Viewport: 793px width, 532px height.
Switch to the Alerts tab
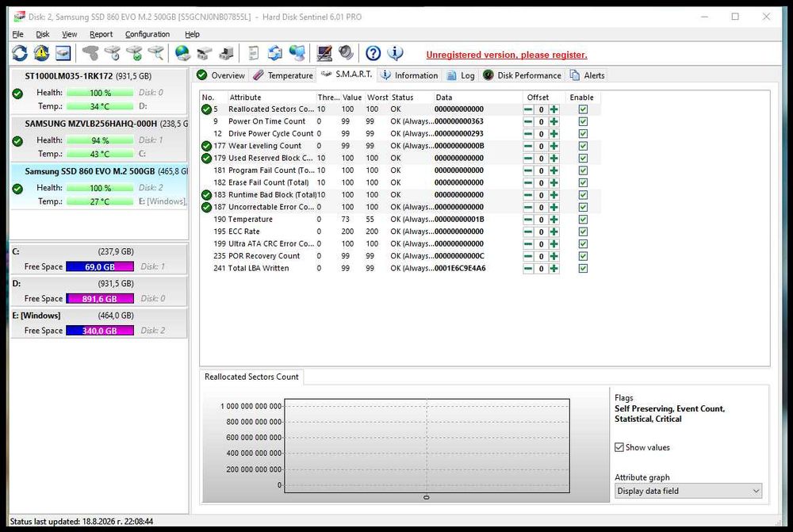click(x=587, y=75)
